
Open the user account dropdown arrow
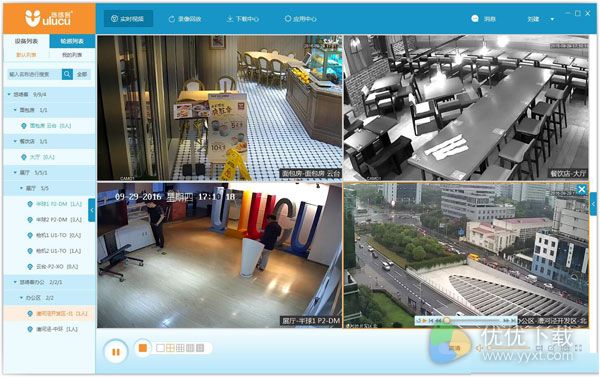[552, 19]
